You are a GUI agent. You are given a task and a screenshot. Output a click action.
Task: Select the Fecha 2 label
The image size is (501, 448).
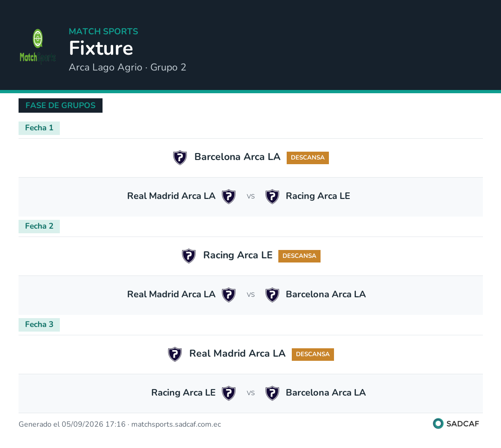(x=39, y=227)
